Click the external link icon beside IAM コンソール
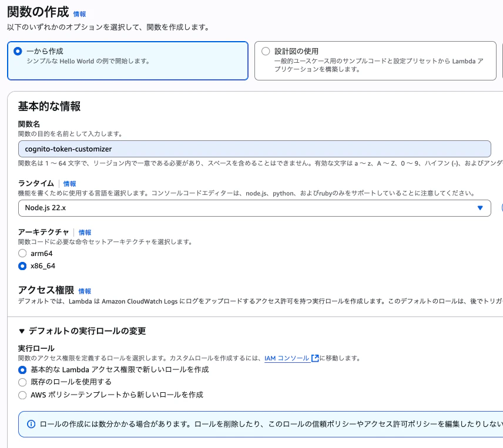 click(314, 358)
